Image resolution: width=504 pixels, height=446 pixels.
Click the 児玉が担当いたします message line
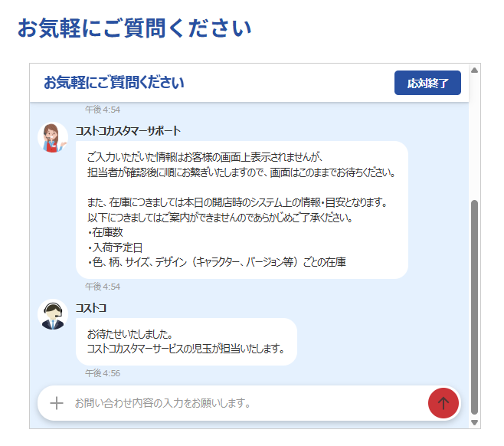pyautogui.click(x=186, y=349)
